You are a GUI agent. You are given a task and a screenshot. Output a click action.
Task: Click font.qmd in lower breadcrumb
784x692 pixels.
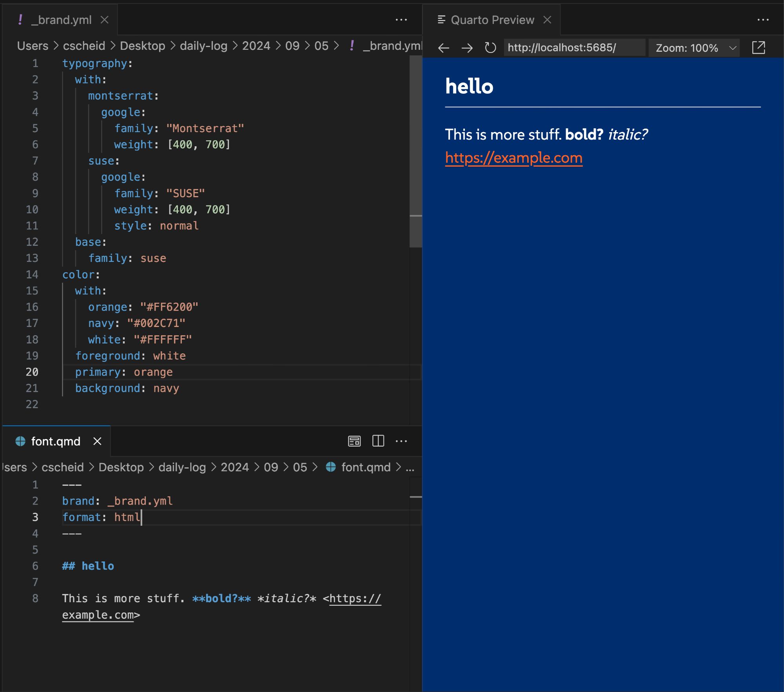click(x=366, y=467)
